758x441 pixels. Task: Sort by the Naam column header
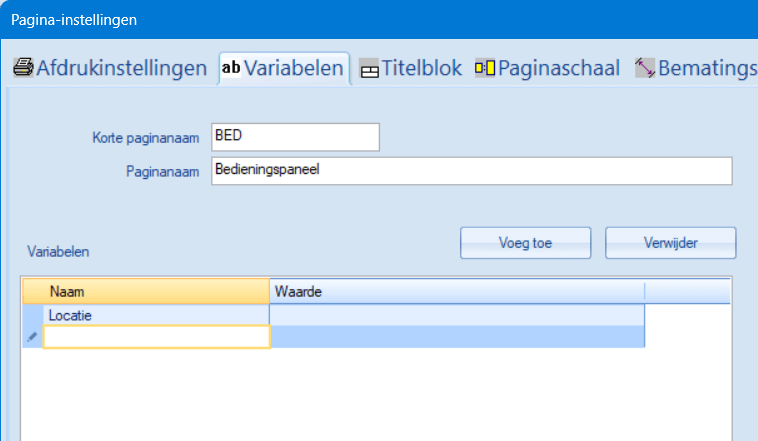146,292
